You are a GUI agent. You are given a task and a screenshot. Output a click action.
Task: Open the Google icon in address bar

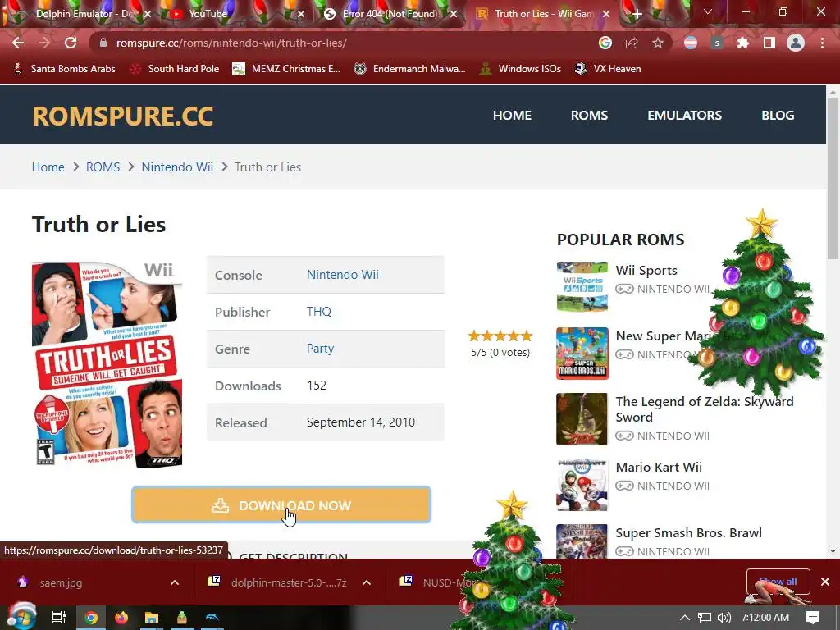pos(605,43)
